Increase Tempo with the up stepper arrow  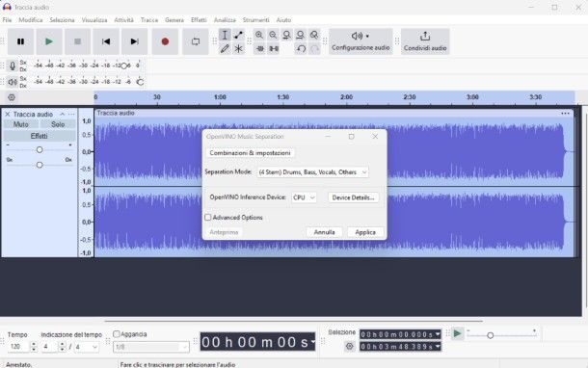pos(34,344)
